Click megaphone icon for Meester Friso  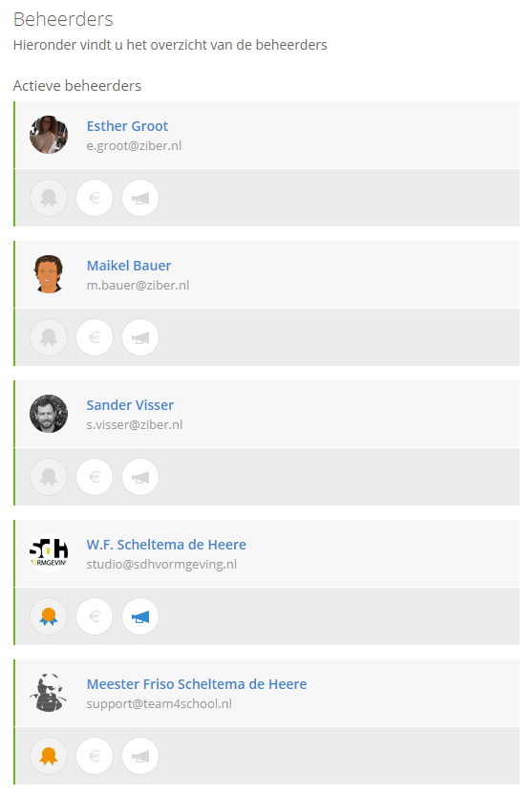(140, 757)
